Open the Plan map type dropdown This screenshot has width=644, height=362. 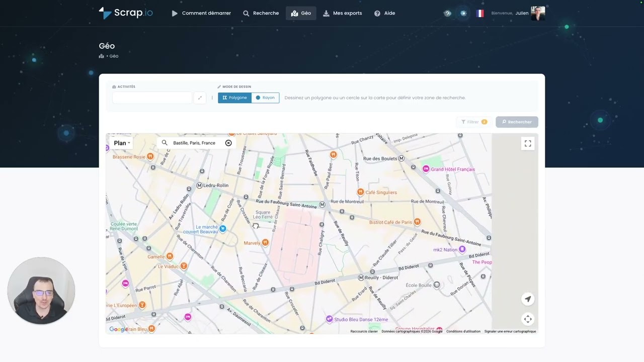(121, 143)
